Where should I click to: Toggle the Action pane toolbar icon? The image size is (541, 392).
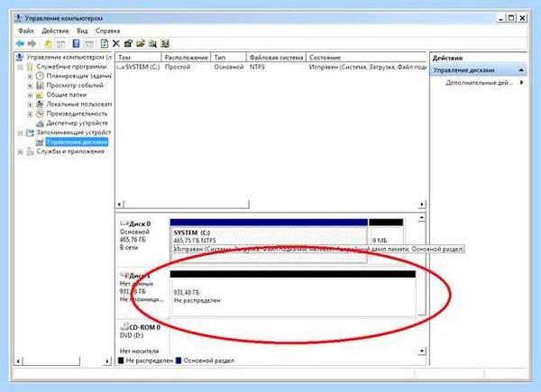(x=89, y=44)
